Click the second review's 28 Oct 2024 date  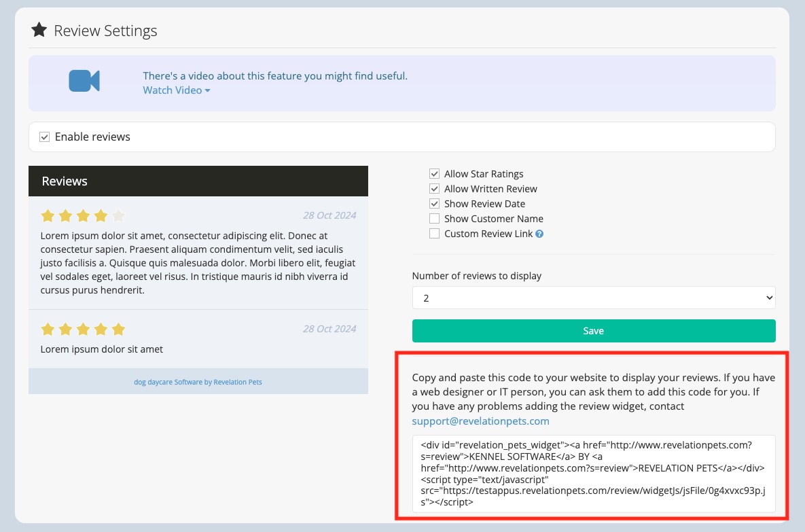point(329,329)
